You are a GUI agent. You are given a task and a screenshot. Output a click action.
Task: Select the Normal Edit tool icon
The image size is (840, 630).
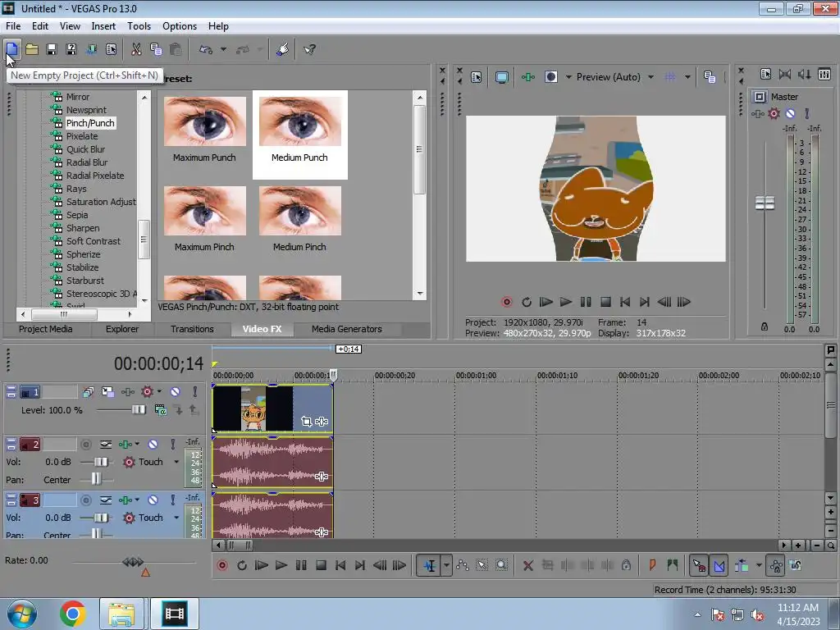pos(430,565)
